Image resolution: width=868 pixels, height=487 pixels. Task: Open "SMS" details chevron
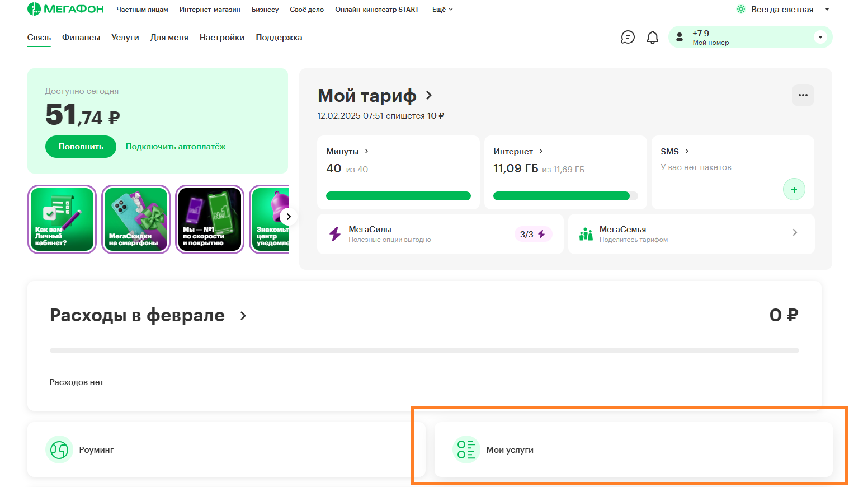[687, 151]
